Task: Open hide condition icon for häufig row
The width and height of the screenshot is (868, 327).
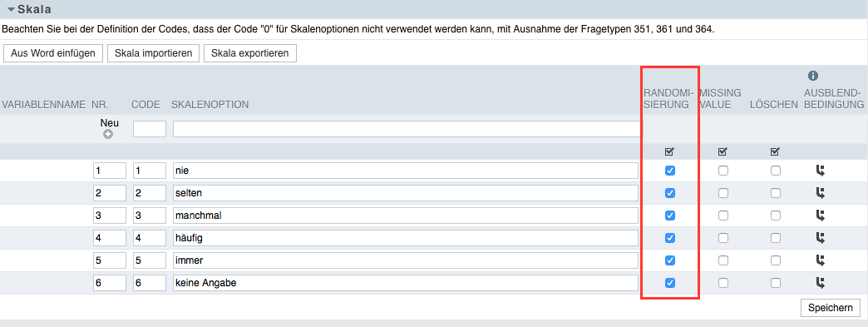Action: coord(821,238)
